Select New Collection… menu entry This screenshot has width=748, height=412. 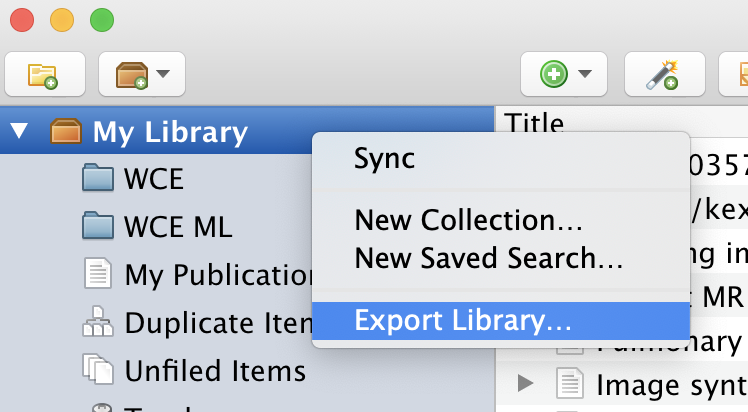(x=468, y=219)
